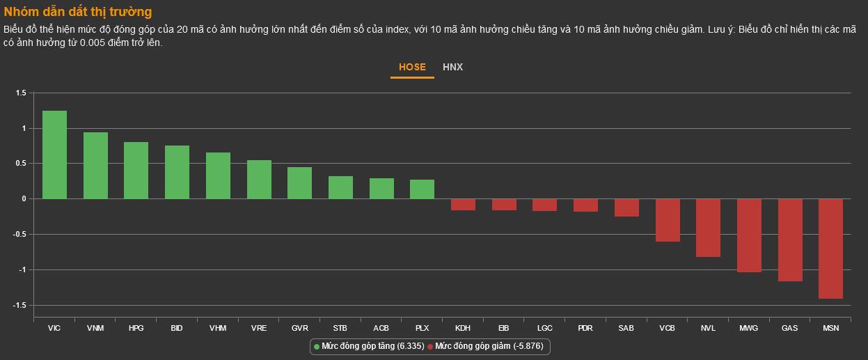Toggle the 'Mức đóng góp giảm' legend series
The width and height of the screenshot is (868, 360).
[x=489, y=346]
